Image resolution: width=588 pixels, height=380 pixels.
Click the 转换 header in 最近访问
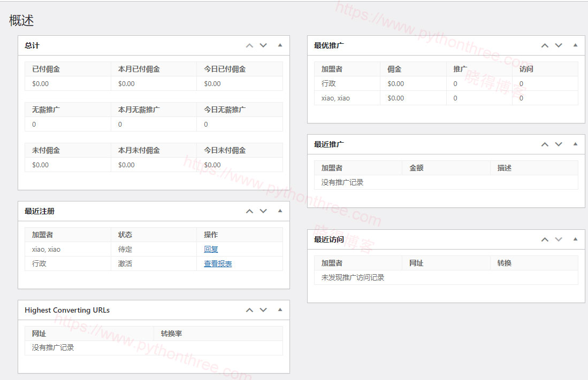point(505,263)
